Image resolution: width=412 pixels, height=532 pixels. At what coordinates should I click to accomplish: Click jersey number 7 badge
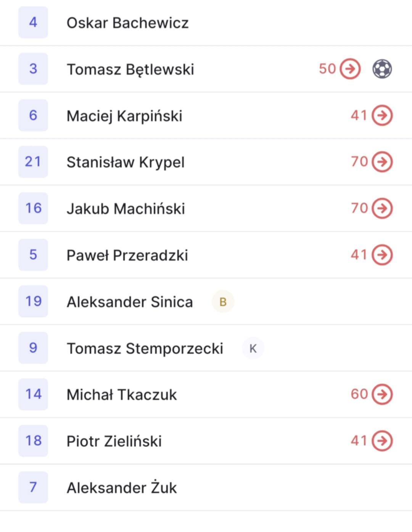(x=33, y=487)
